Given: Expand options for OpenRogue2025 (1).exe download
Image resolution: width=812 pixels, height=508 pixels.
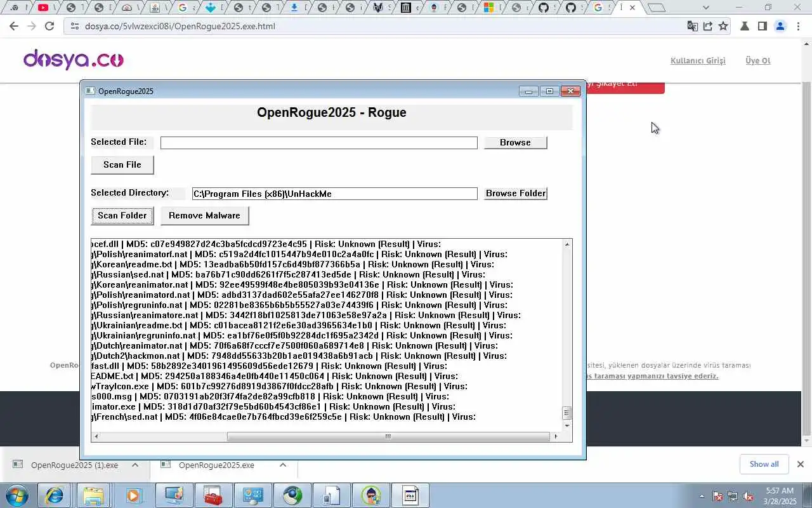Looking at the screenshot, I should [135, 465].
